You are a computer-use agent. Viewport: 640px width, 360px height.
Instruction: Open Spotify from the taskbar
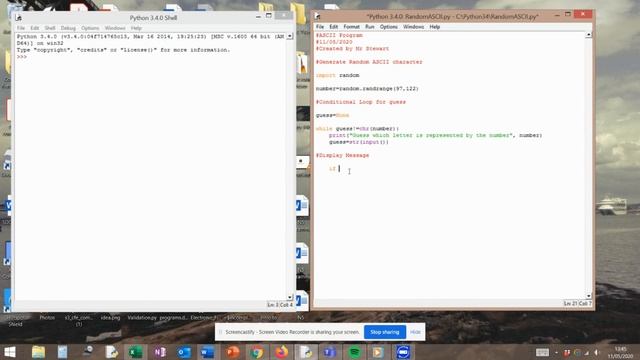pos(354,352)
